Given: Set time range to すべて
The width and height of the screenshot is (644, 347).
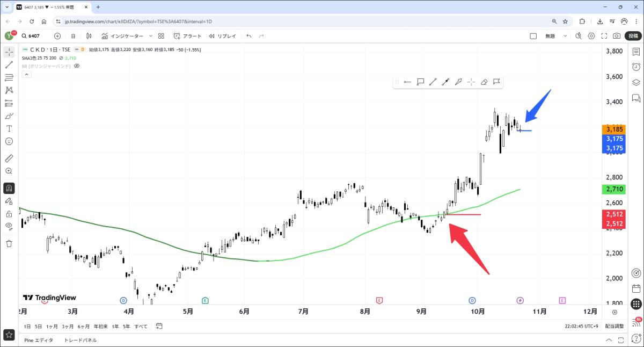Looking at the screenshot, I should tap(141, 326).
